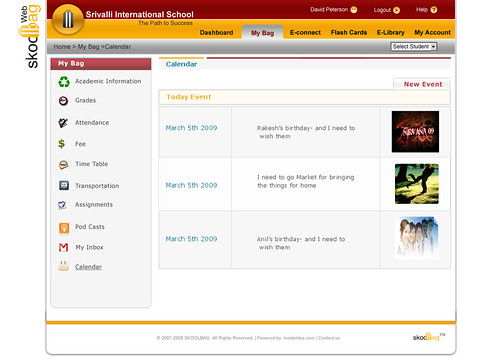Click the March 5th 2009 date for Rakesh's birthday
This screenshot has height=364, width=500.
pos(191,128)
